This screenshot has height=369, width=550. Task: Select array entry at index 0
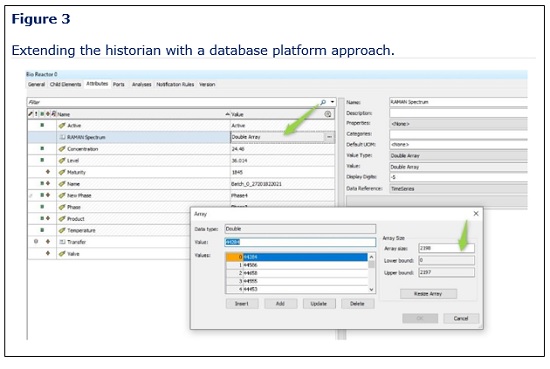coord(297,257)
